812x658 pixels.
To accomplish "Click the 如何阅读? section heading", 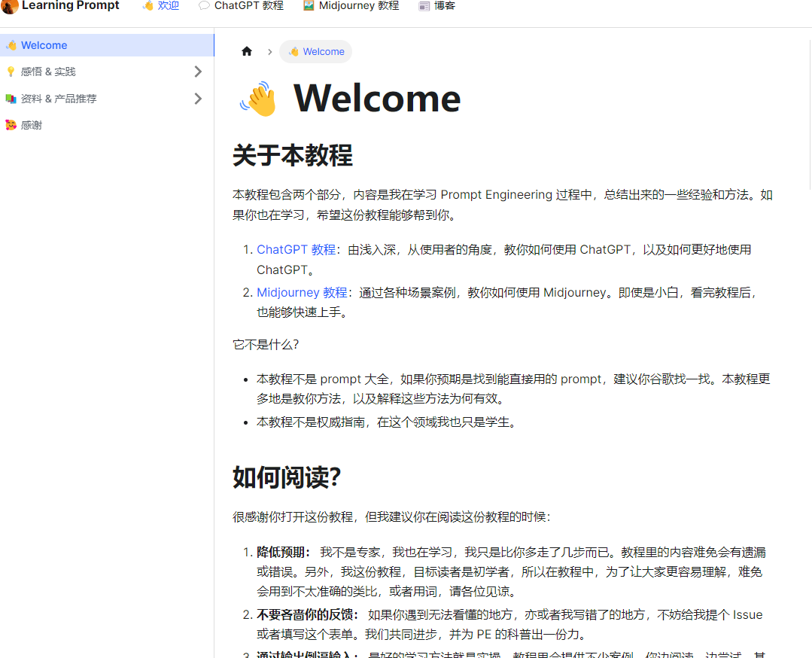I will click(x=287, y=477).
